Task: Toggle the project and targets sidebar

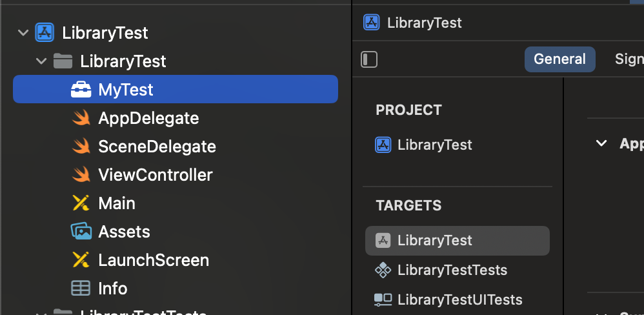Action: tap(369, 59)
